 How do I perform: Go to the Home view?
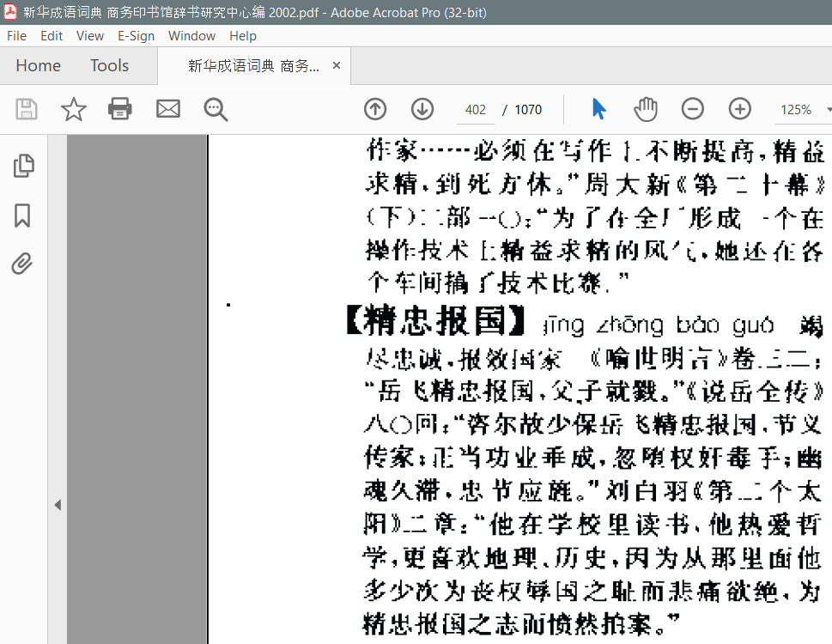click(x=38, y=66)
